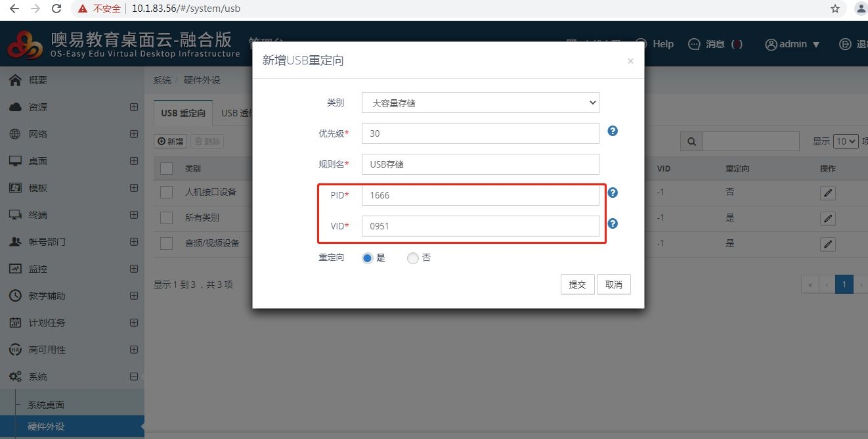Select the 是 redirect radio button

click(368, 258)
